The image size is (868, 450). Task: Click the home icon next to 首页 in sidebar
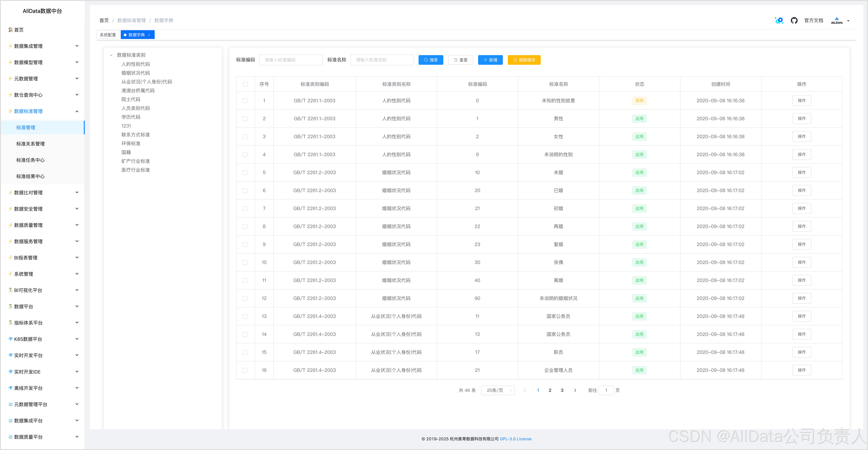11,30
